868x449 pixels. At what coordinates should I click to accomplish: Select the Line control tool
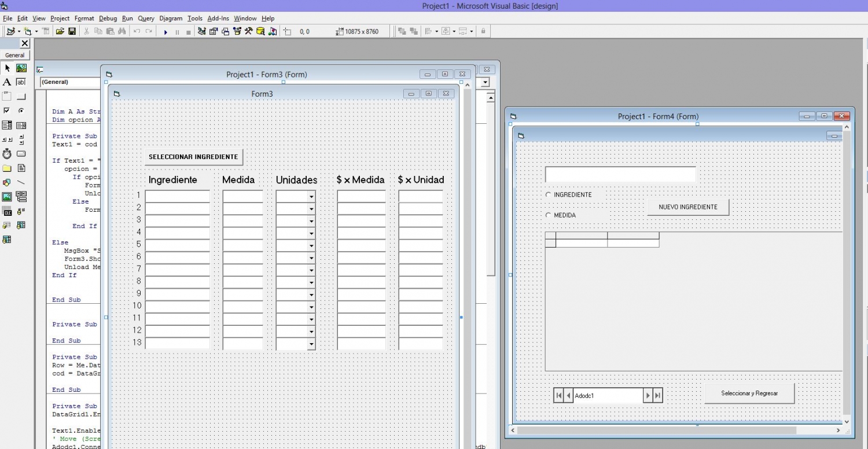[x=21, y=182]
